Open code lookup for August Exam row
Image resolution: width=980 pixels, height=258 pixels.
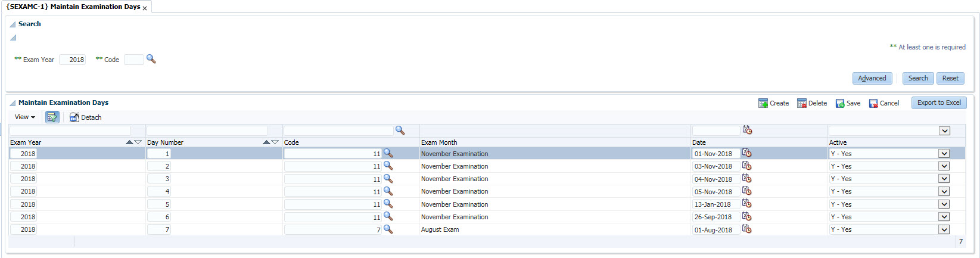[388, 229]
